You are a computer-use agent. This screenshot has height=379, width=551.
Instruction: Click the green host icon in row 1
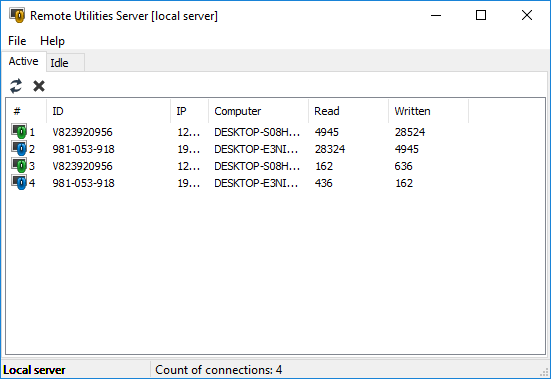click(x=19, y=131)
